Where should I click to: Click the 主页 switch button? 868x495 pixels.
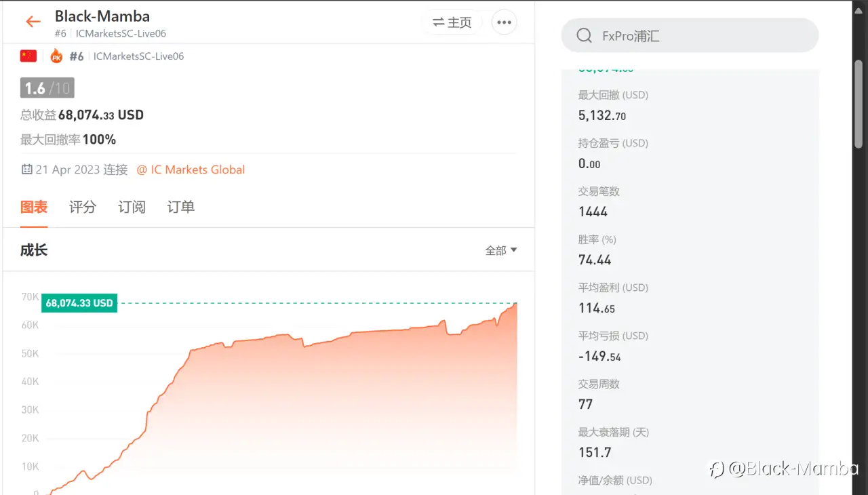452,22
